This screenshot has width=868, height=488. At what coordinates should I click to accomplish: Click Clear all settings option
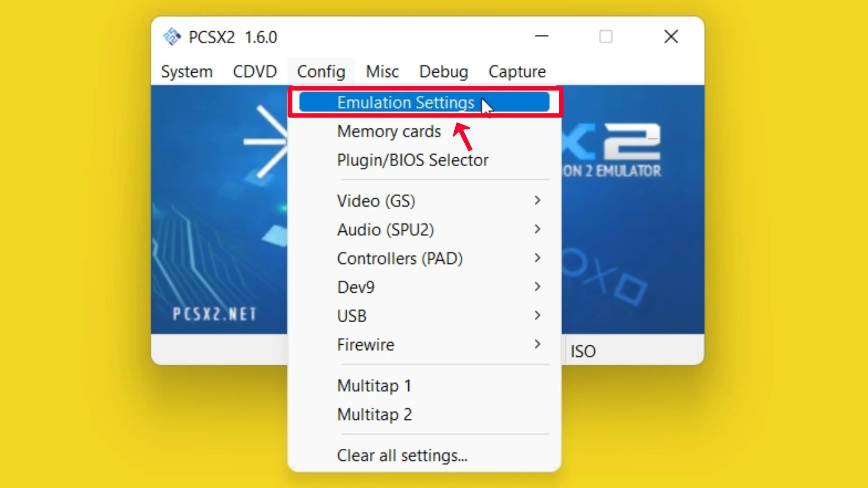tap(403, 455)
